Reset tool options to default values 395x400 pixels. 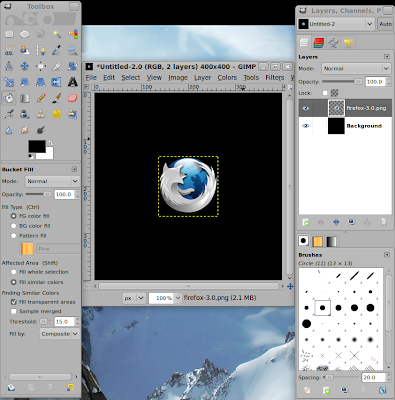(x=70, y=387)
